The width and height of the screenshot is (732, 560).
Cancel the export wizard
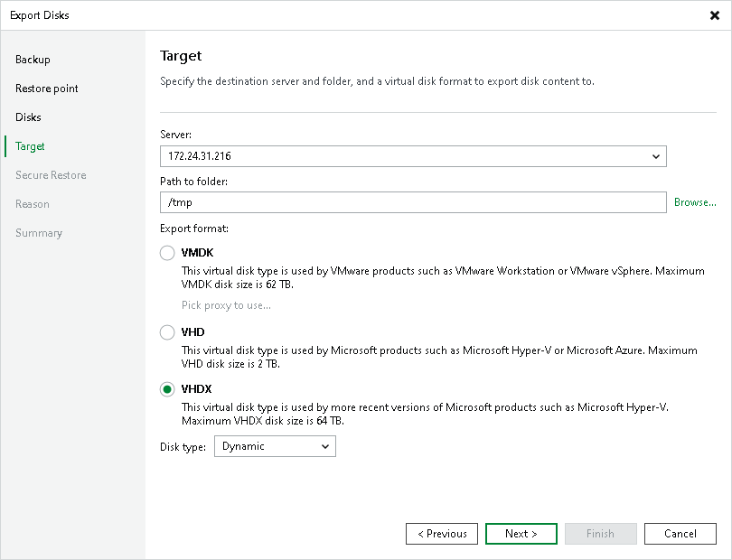(680, 534)
